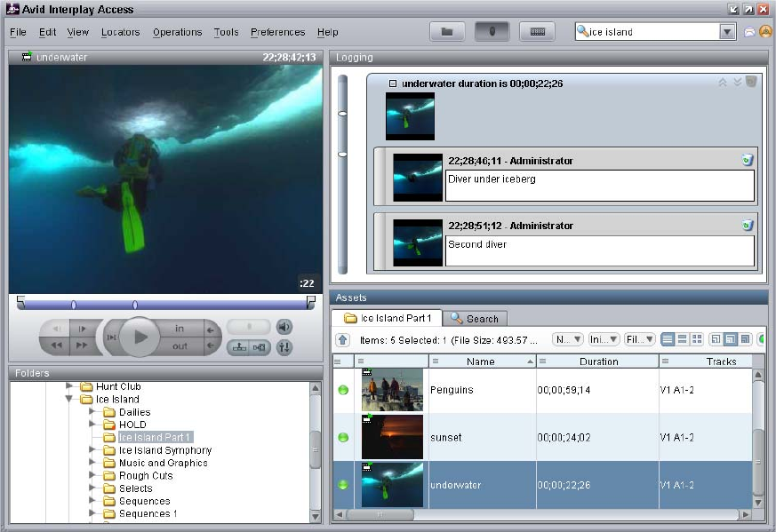
Task: Click the fast forward button
Action: tap(81, 346)
